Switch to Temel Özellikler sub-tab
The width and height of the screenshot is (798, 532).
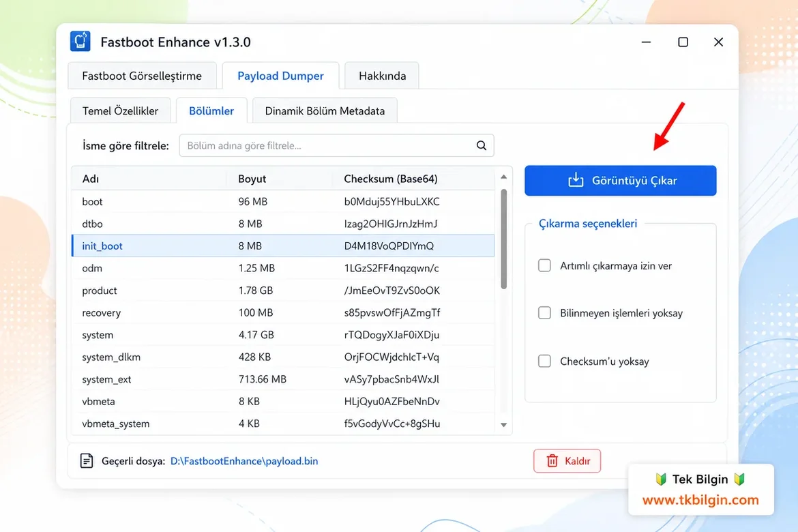(x=120, y=110)
